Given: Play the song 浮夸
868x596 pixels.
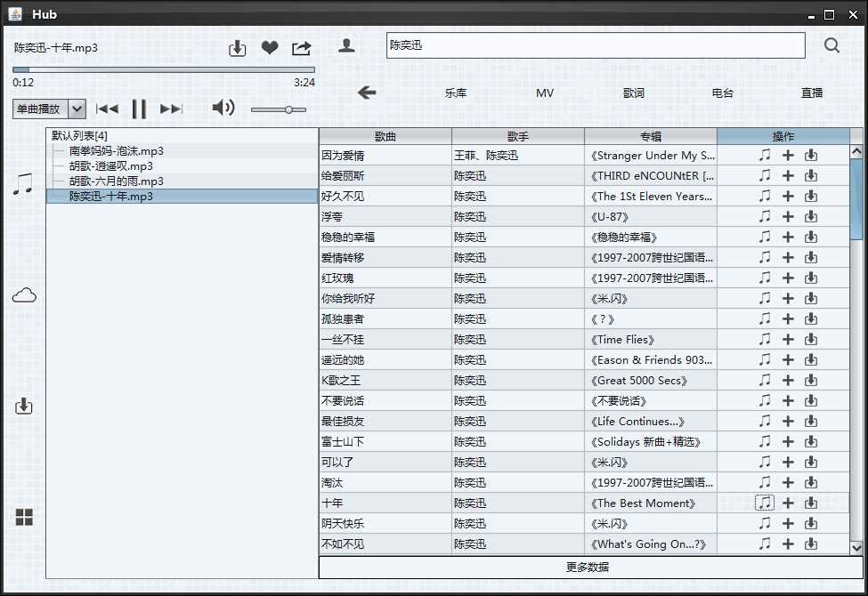Looking at the screenshot, I should click(x=765, y=216).
